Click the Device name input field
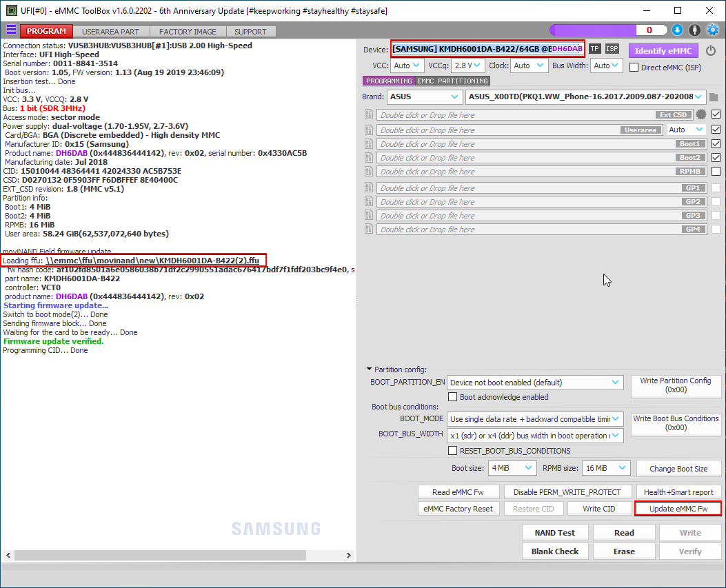 tap(487, 49)
